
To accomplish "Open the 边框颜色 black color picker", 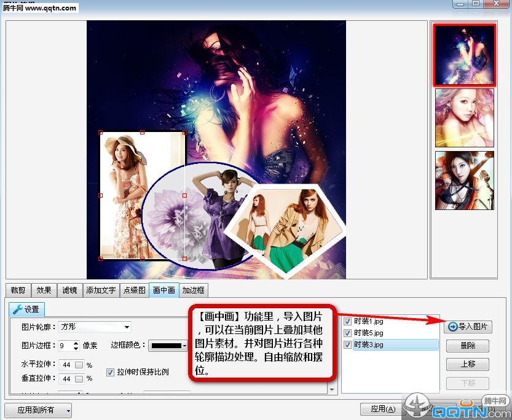I will 168,345.
